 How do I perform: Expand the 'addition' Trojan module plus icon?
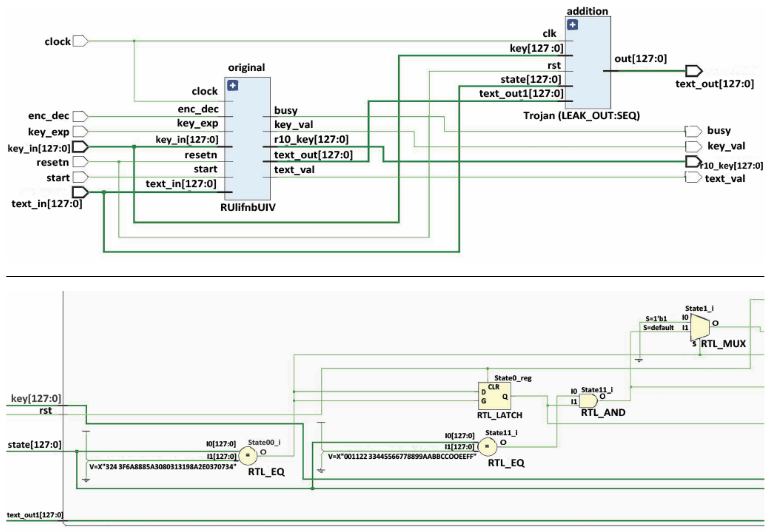[572, 25]
